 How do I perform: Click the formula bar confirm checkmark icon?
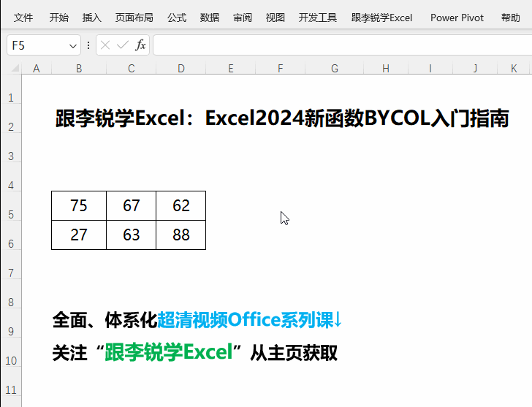coord(122,45)
